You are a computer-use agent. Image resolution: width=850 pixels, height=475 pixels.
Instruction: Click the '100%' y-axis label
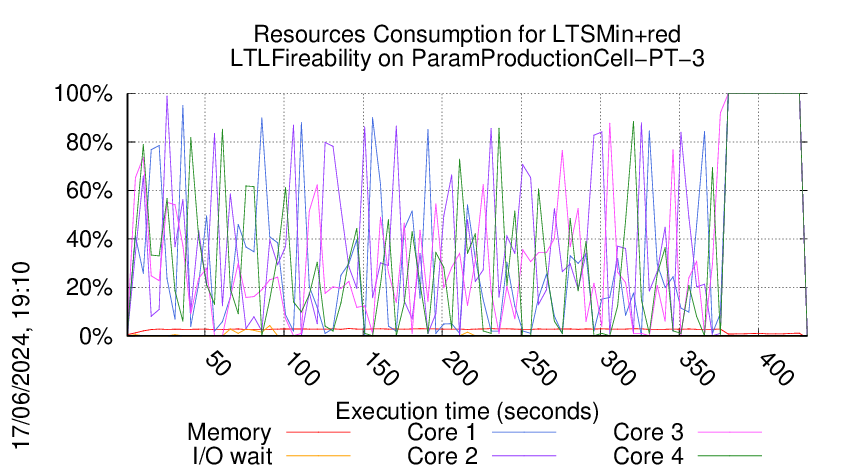[x=83, y=94]
